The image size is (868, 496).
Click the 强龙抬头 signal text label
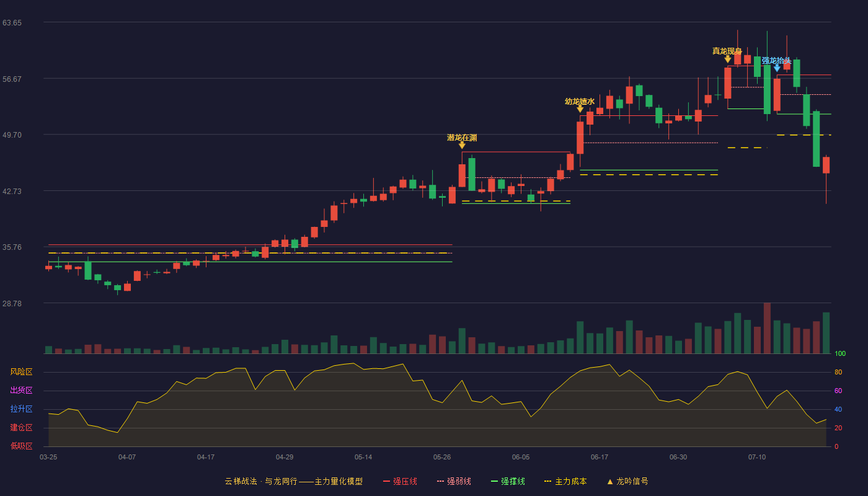pyautogui.click(x=777, y=61)
